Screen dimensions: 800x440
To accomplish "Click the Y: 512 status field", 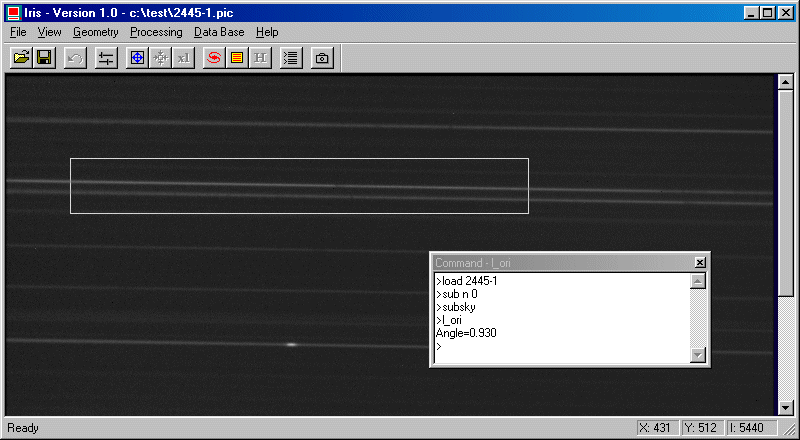I will (703, 428).
